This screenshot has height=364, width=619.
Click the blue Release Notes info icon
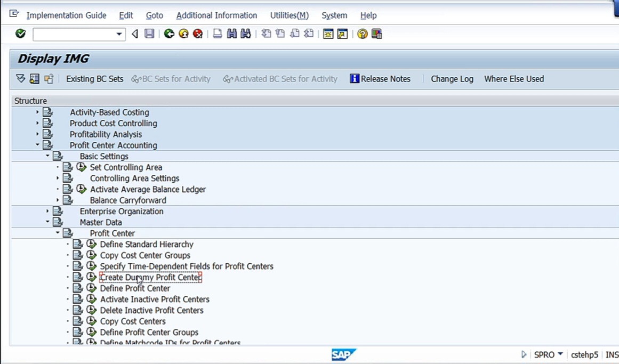pos(355,78)
